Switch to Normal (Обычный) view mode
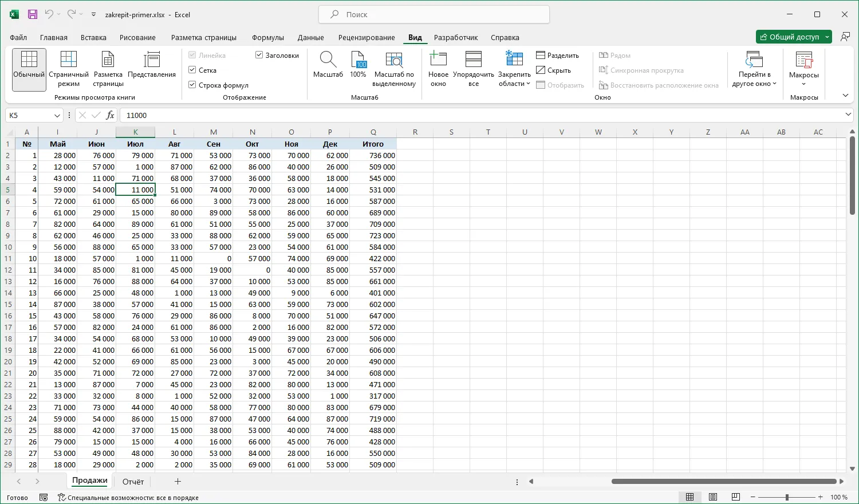859x504 pixels. tap(29, 69)
